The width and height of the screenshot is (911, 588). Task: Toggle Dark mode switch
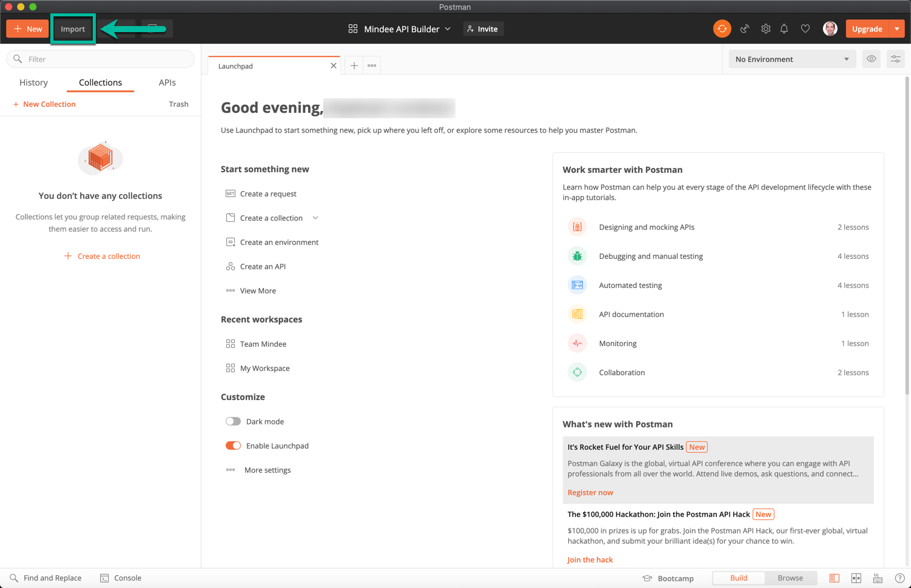[x=234, y=421]
